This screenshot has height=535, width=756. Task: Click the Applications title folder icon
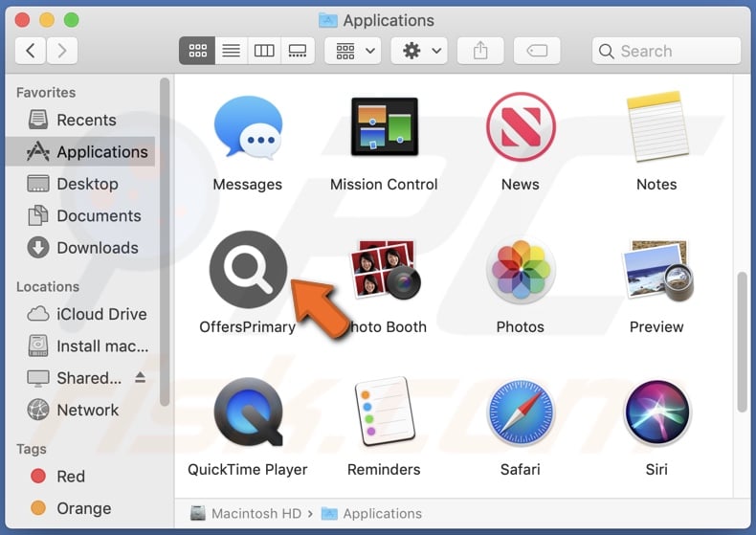tap(328, 20)
